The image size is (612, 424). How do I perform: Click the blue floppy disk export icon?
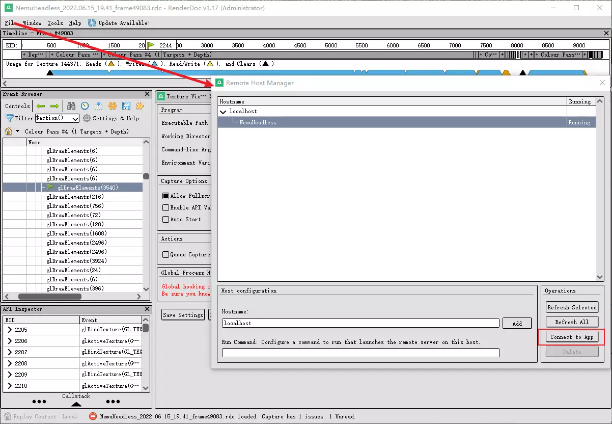[x=126, y=106]
